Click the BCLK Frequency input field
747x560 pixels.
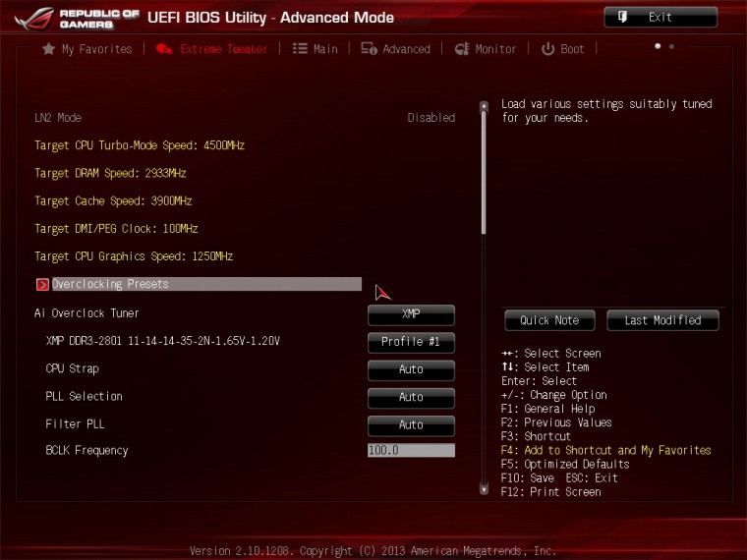click(x=411, y=451)
